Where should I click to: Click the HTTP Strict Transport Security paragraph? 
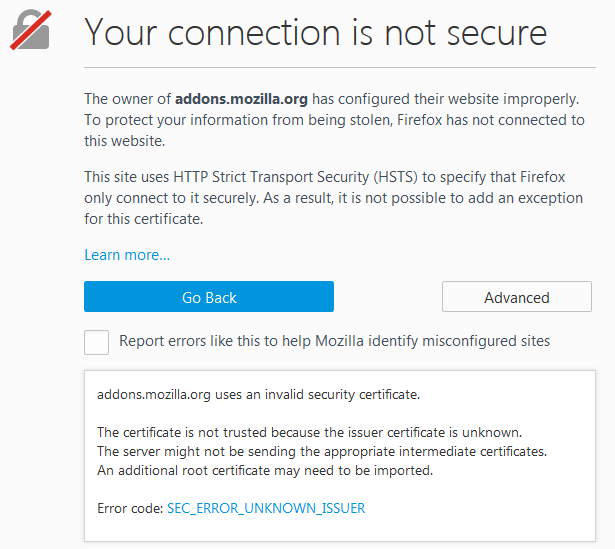[x=333, y=198]
